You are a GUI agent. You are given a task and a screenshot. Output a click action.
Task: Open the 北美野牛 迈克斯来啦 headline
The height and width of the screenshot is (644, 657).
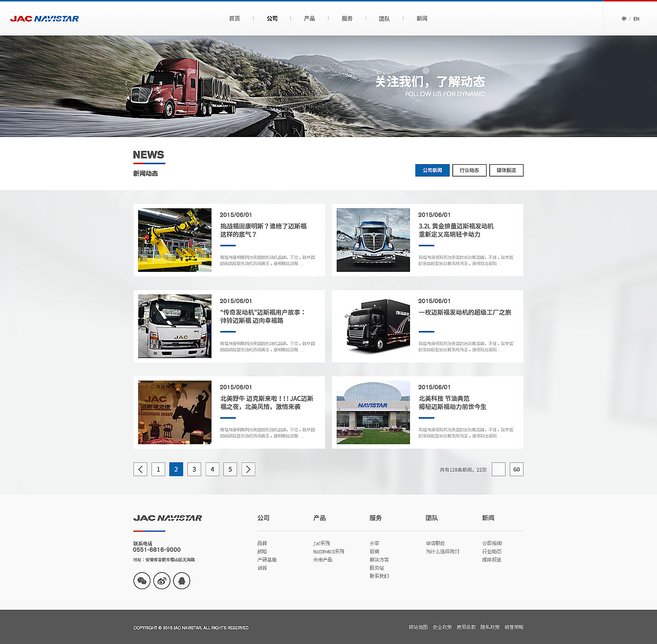[x=266, y=403]
